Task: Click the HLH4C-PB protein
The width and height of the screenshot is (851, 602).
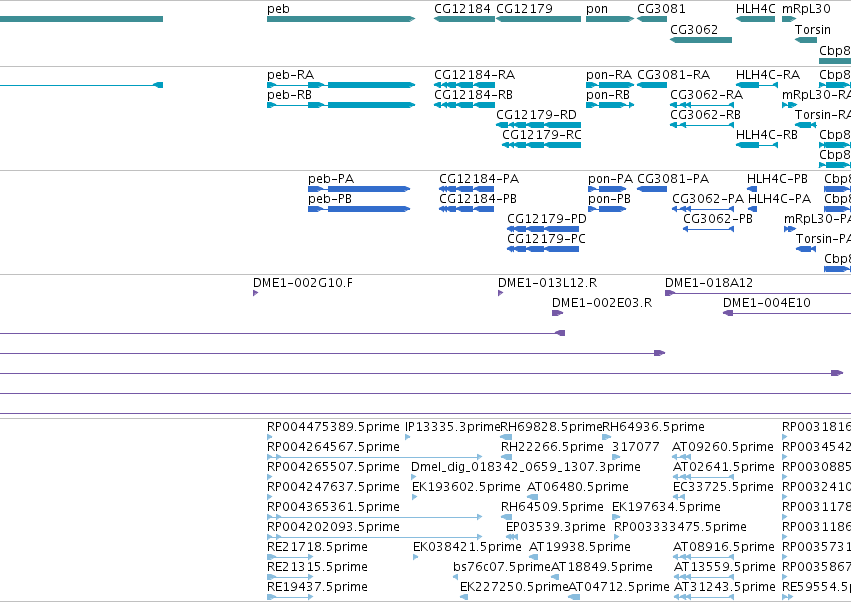Action: coord(752,189)
